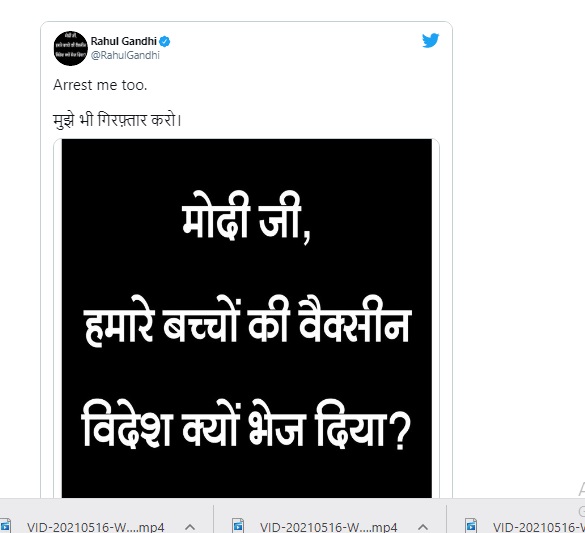
Task: Click the first downloaded video's file icon
Action: [5, 526]
